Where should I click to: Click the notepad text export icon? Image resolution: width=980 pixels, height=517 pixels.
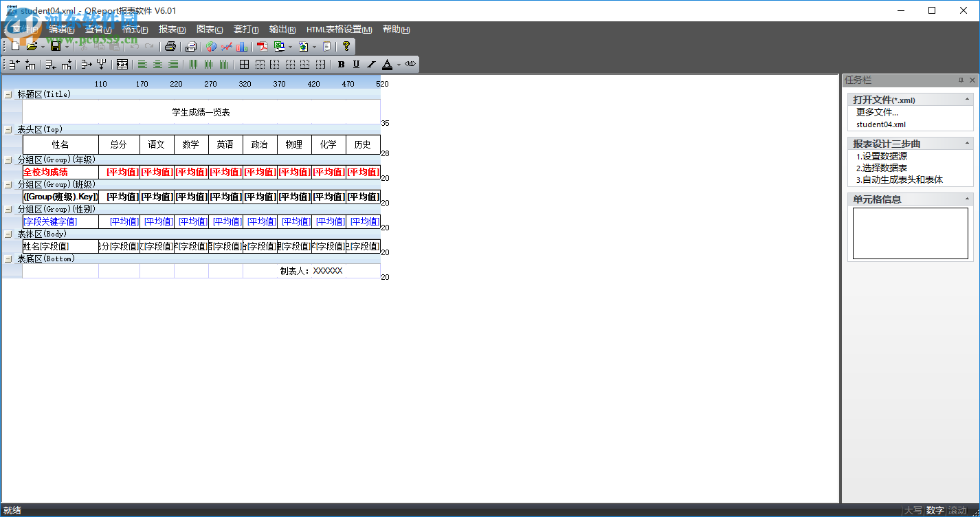[x=326, y=46]
